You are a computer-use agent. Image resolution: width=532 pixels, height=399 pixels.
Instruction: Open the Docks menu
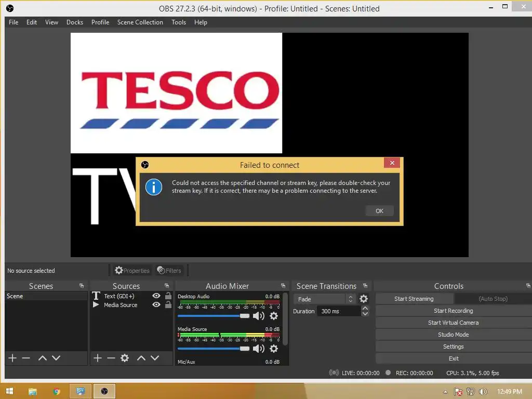click(x=75, y=22)
